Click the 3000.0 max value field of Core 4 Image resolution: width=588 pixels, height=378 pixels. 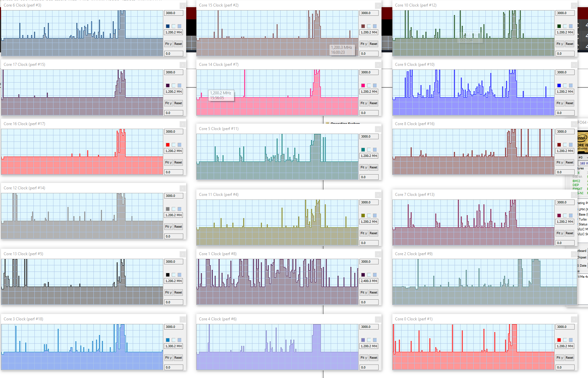(369, 327)
